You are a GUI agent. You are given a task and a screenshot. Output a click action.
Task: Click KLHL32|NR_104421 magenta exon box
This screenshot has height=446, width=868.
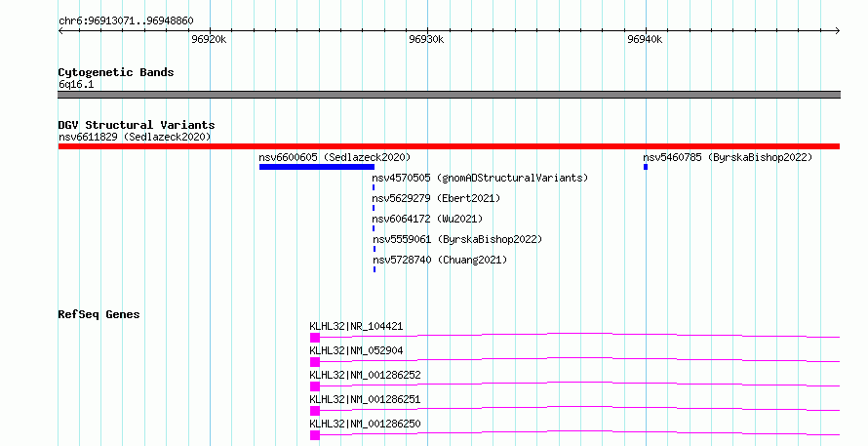314,338
